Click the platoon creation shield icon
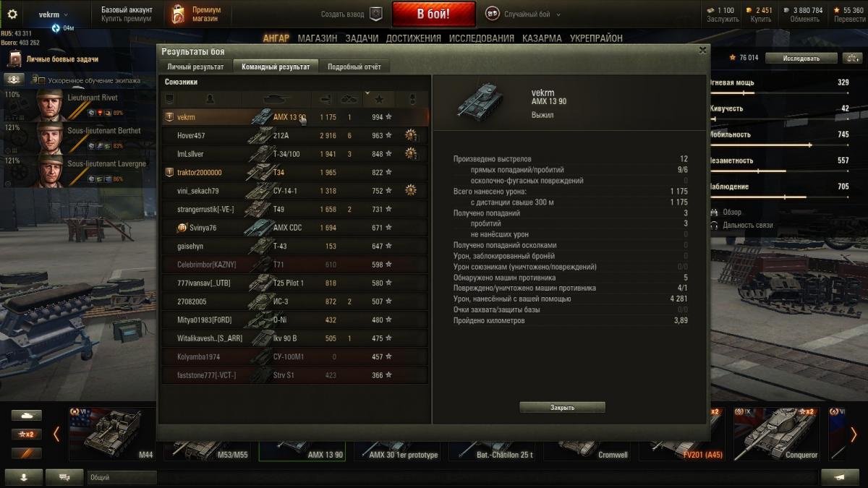Viewport: 868px width, 488px height. [375, 14]
